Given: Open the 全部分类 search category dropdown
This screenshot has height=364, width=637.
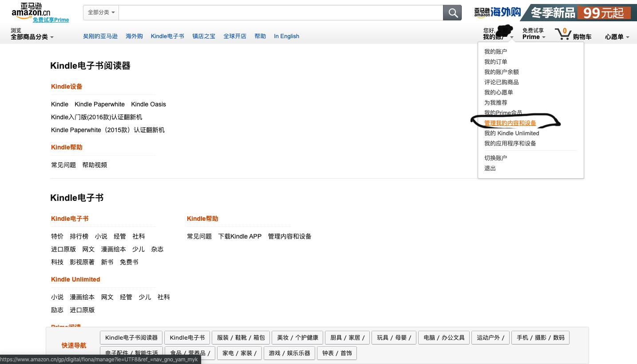Looking at the screenshot, I should pos(101,12).
